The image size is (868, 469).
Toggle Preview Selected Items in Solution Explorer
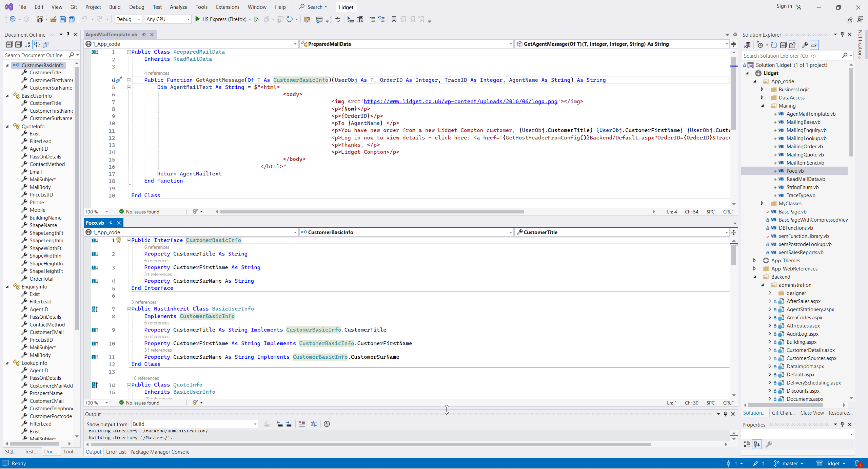pos(814,45)
